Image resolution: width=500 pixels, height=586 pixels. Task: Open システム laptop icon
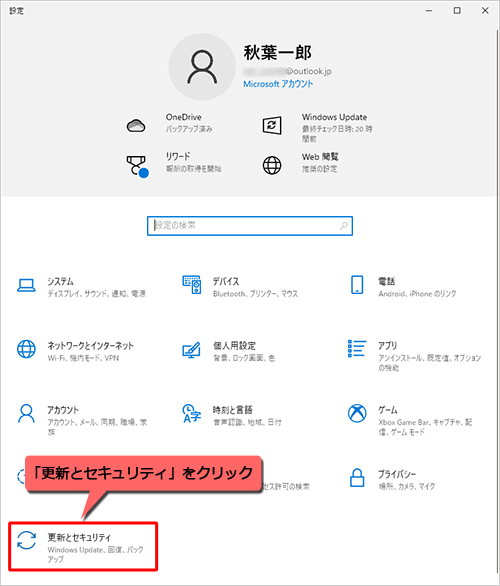point(27,286)
